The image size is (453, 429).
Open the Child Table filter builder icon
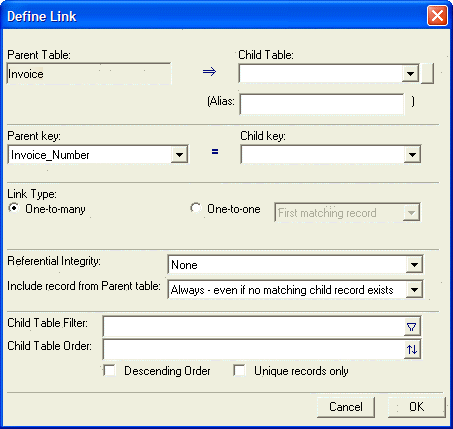click(x=412, y=327)
